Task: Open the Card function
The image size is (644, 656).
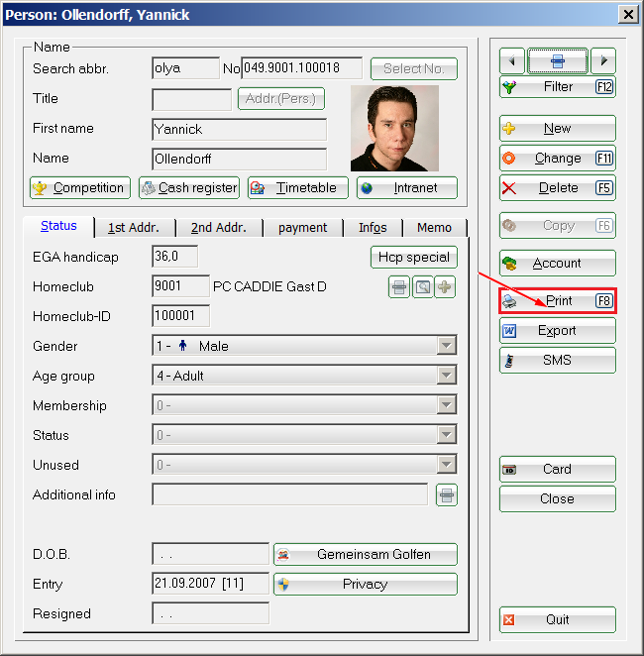Action: (x=558, y=469)
